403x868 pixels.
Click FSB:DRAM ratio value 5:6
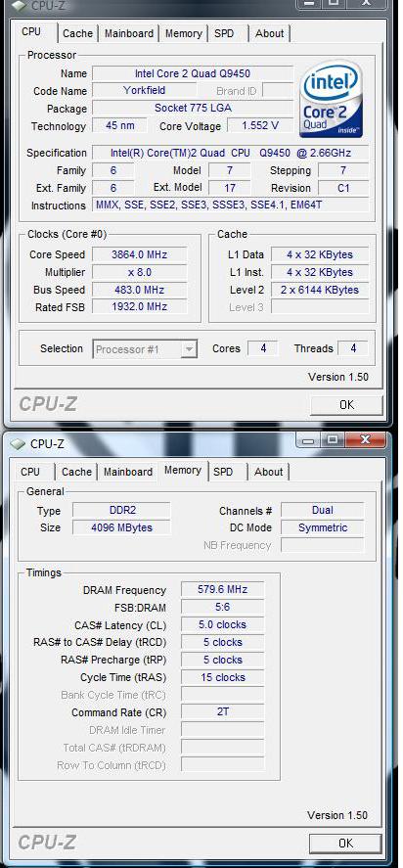[223, 608]
